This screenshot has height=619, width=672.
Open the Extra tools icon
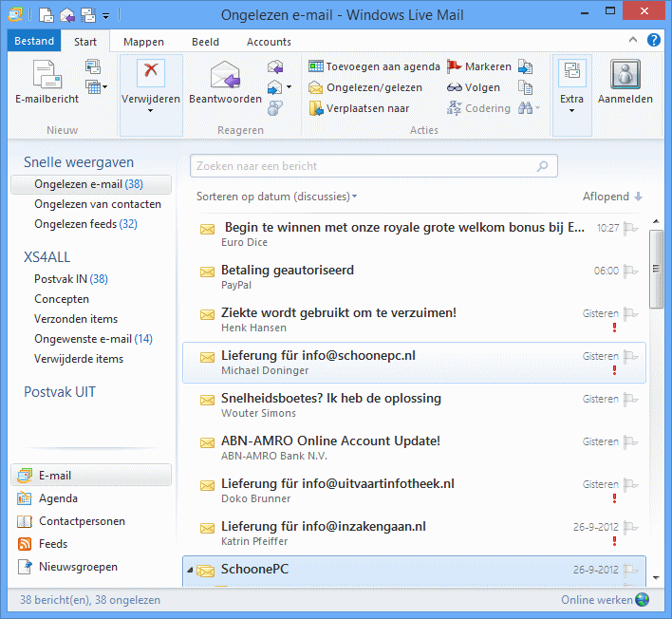point(571,71)
